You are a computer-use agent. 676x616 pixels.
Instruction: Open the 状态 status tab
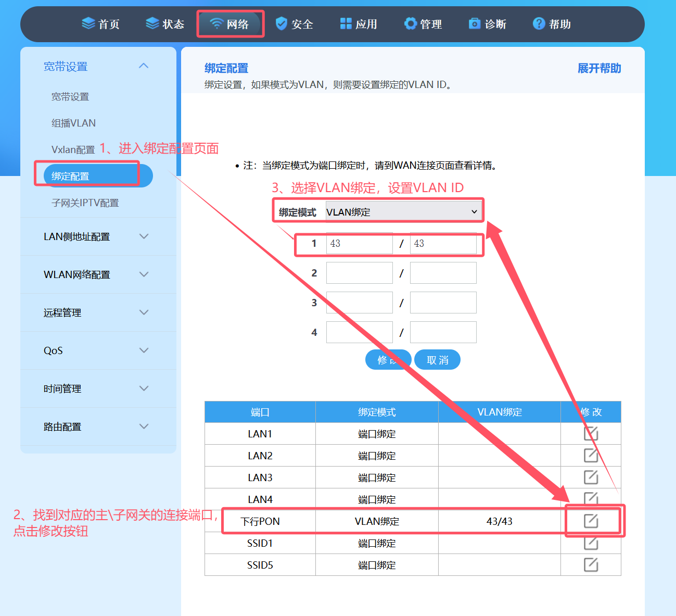pyautogui.click(x=165, y=24)
